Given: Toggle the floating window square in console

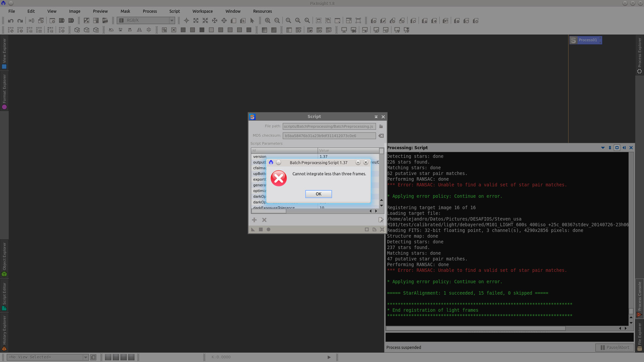Looking at the screenshot, I should pos(617,148).
